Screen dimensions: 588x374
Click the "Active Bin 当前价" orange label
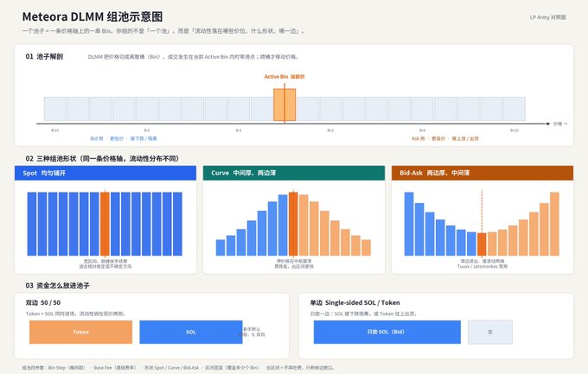(x=284, y=77)
